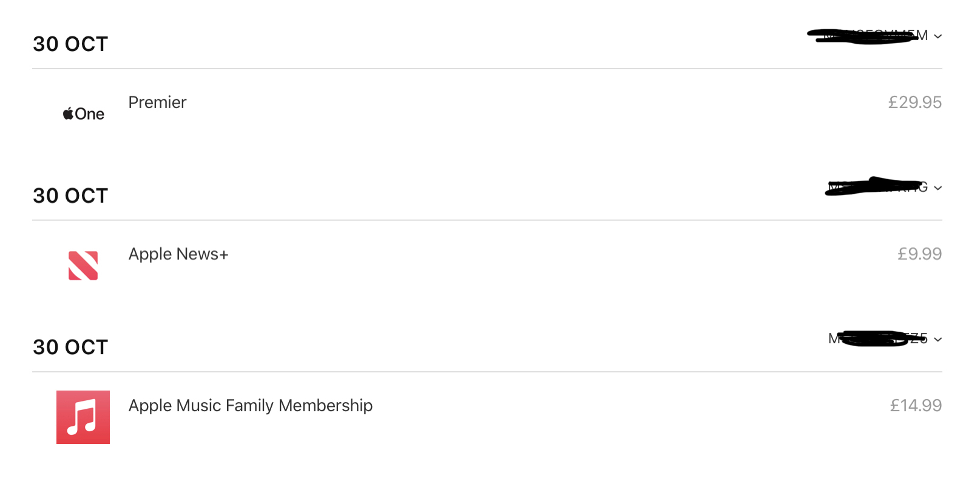Click the £9.99 price
Screen dimensions: 980x478
919,254
